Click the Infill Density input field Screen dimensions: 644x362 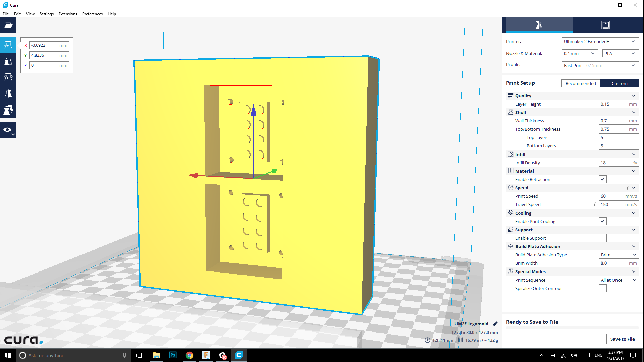click(619, 163)
